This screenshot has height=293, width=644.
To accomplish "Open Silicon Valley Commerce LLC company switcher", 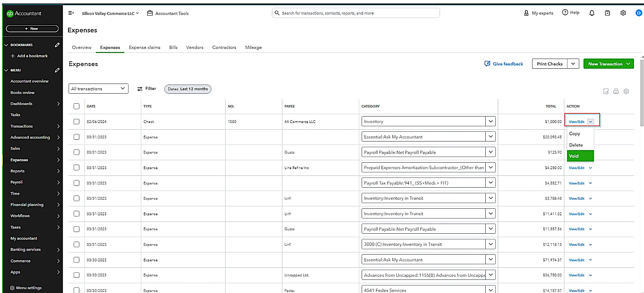I will coord(110,13).
